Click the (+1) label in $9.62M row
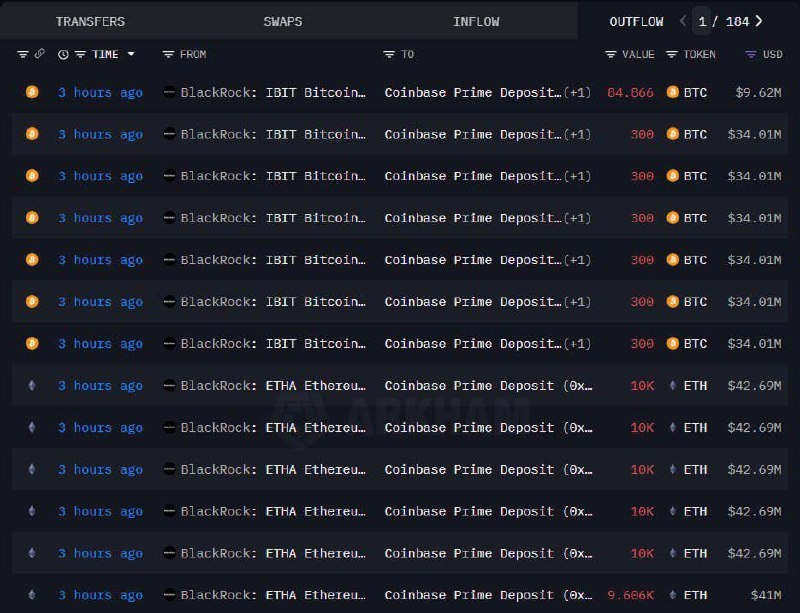Image resolution: width=800 pixels, height=613 pixels. (x=578, y=92)
